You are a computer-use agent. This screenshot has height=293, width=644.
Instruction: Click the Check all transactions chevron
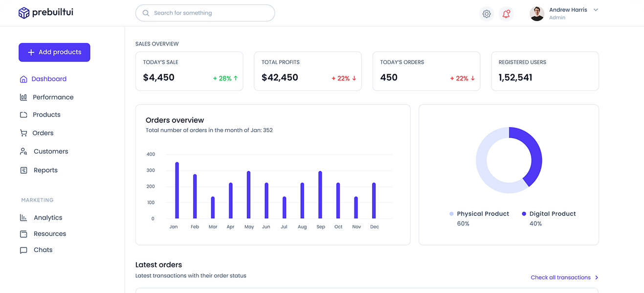click(x=597, y=277)
